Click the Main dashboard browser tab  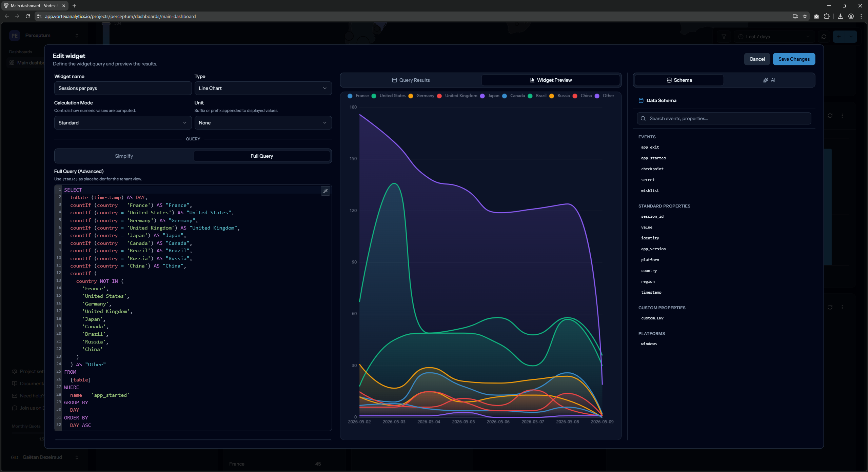coord(34,6)
